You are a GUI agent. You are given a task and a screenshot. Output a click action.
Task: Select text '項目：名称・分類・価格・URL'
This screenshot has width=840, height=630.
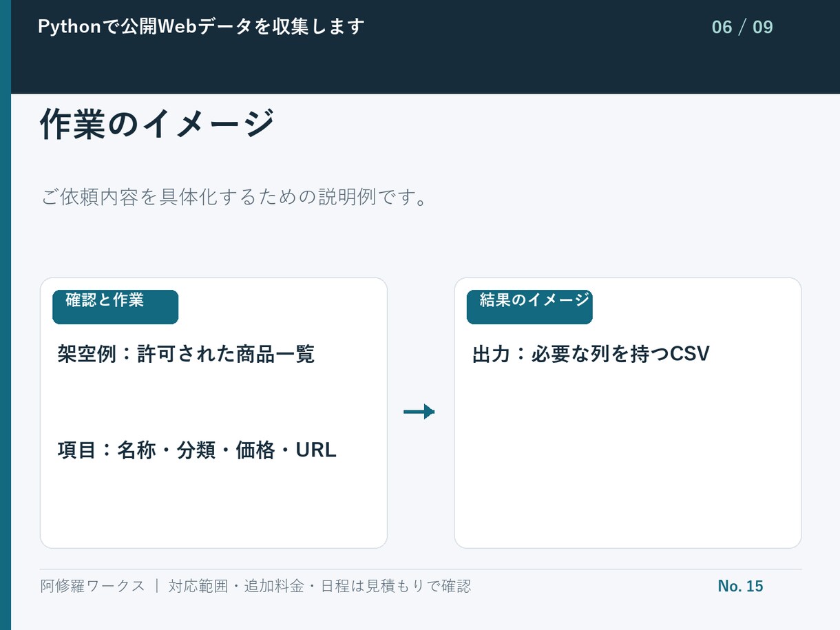tap(197, 450)
